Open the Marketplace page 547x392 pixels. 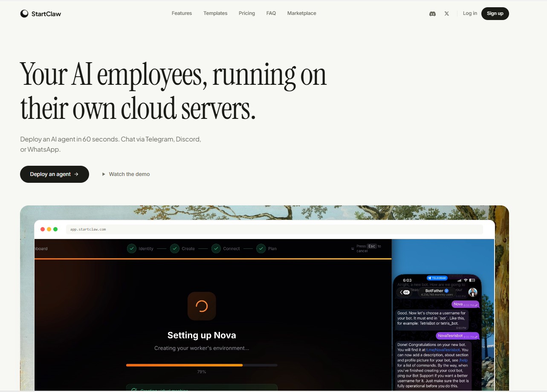[x=301, y=13]
